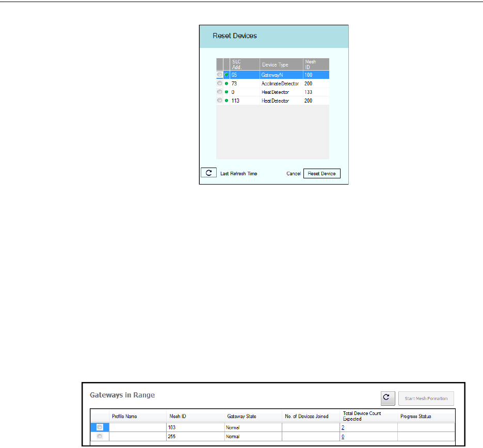Click Mesh ID 103 cell
Viewport: 483px width, 448px height.
tap(195, 427)
